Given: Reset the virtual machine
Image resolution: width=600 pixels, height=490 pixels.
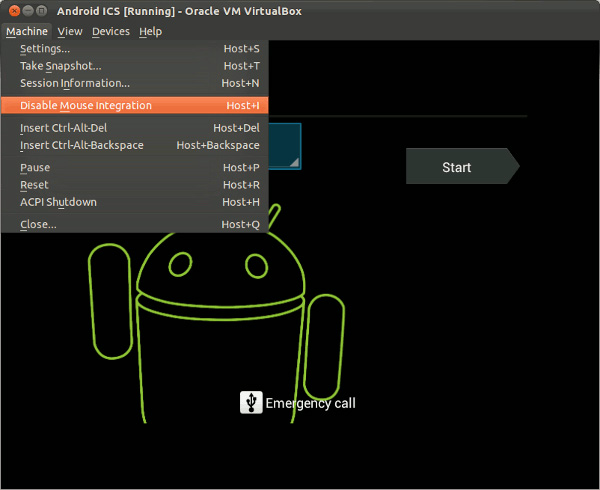Looking at the screenshot, I should (x=135, y=185).
